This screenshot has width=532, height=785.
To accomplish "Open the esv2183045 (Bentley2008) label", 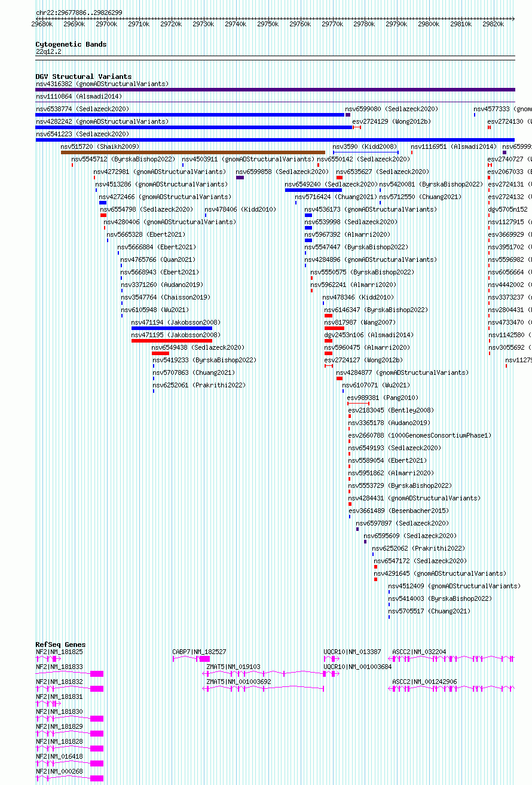I will click(x=391, y=410).
